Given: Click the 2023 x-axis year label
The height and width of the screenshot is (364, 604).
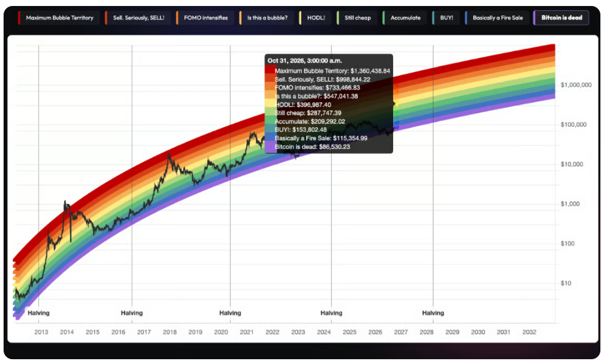Looking at the screenshot, I should tap(298, 332).
